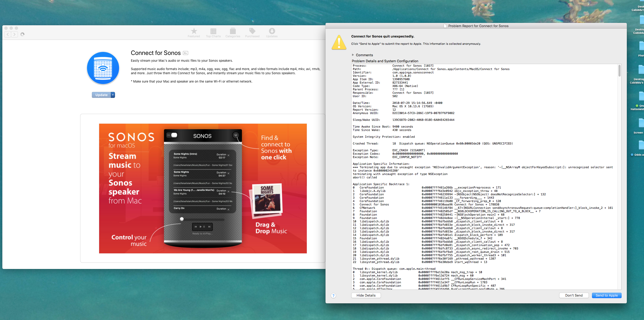This screenshot has width=644, height=320.
Task: Click the Update button for Connect for Sonos
Action: click(101, 95)
